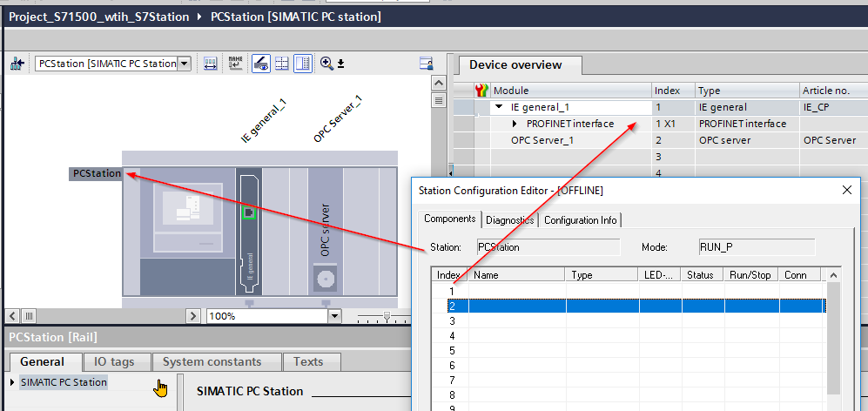
Task: Select SIMATIC PC Station in properties tree
Action: [64, 382]
